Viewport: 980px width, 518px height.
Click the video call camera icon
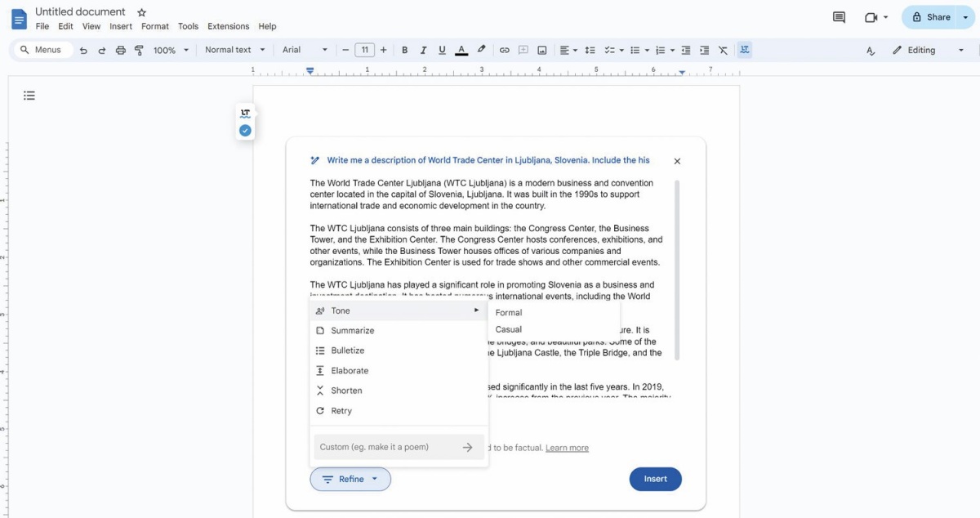871,17
